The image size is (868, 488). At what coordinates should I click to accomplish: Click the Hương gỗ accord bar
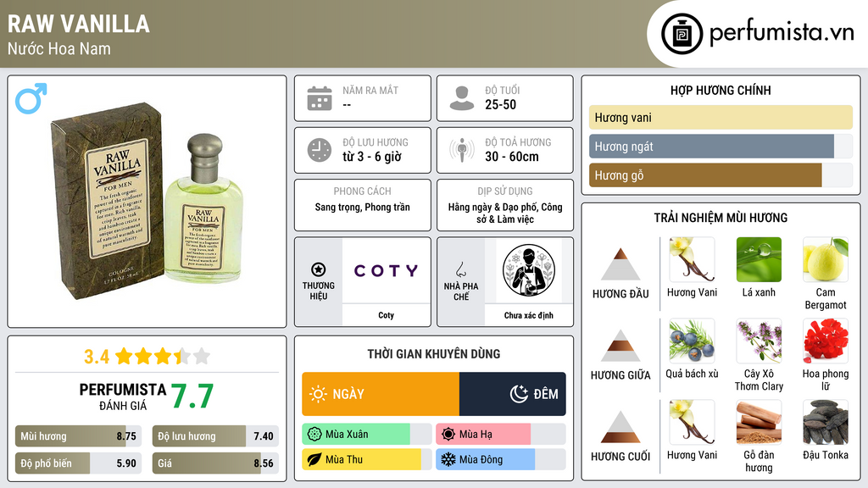[721, 175]
